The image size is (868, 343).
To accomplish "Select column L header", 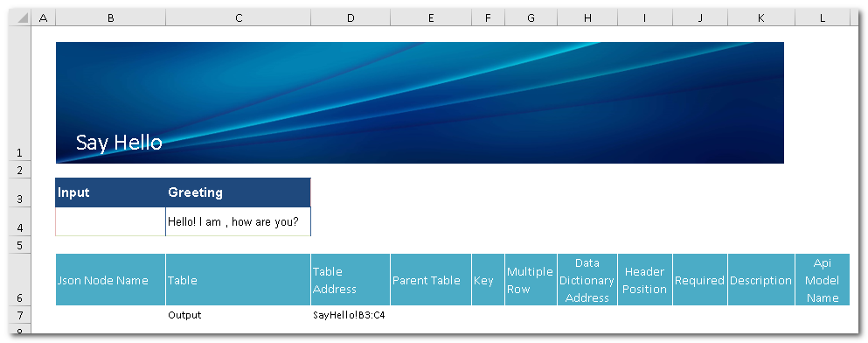I will coord(822,18).
